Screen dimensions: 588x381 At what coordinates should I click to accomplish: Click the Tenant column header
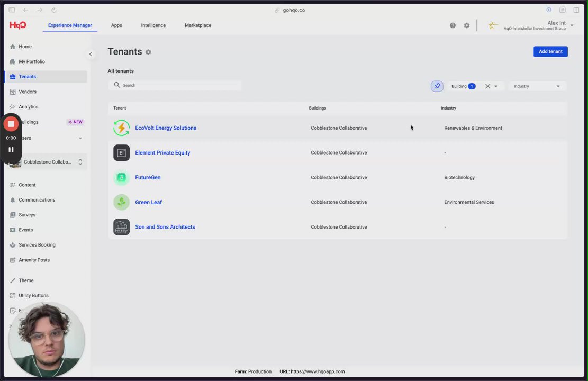click(x=120, y=108)
